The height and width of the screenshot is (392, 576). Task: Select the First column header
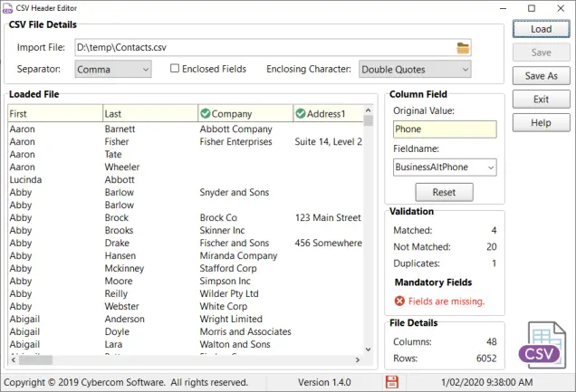55,113
